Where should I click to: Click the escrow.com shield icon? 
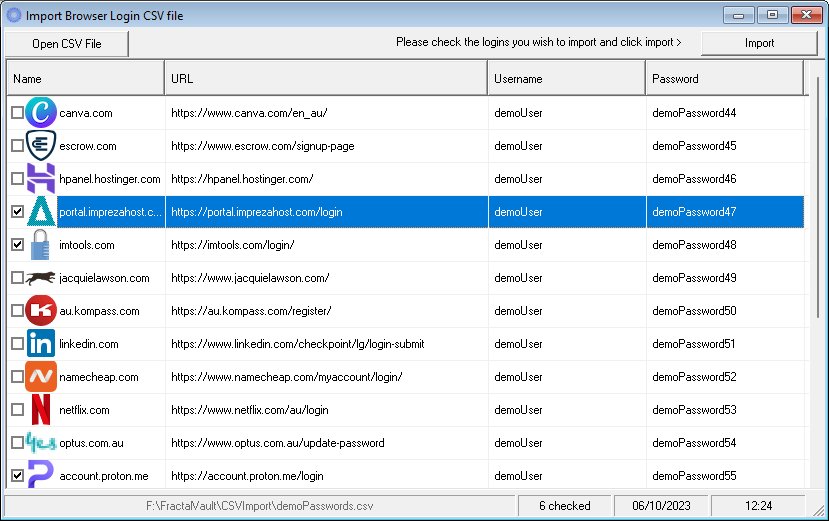click(41, 145)
